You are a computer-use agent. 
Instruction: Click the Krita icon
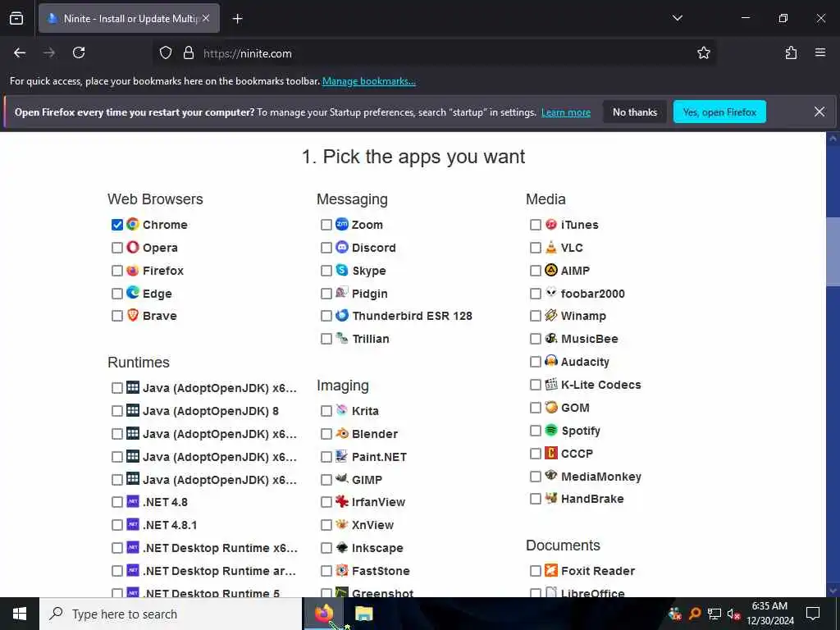click(342, 410)
